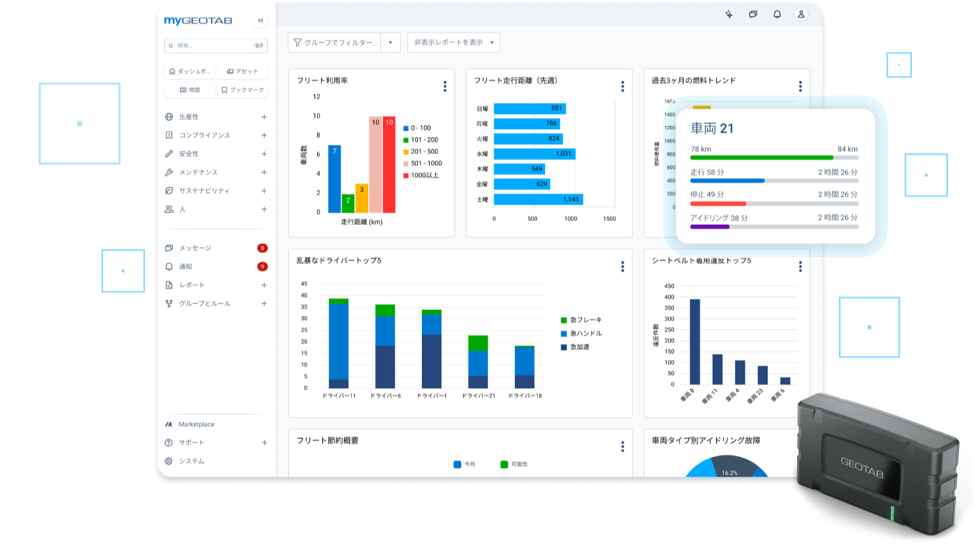Click the ダッシュボード button
This screenshot has width=980, height=552.
190,71
